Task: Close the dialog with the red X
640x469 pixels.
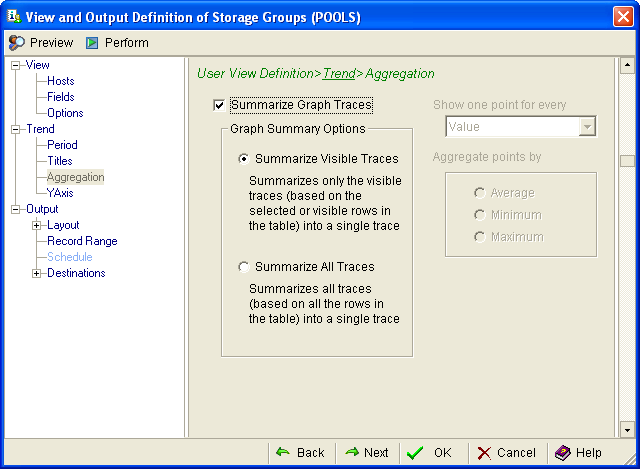Action: (x=623, y=17)
